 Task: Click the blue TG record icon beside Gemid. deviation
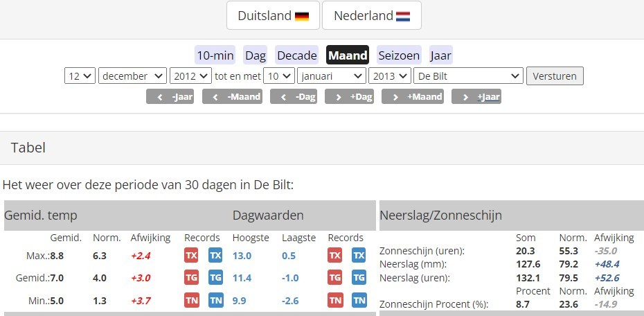[x=215, y=278]
